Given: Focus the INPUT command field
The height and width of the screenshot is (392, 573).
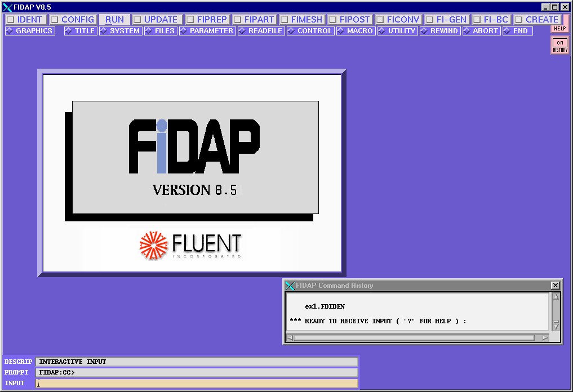Looking at the screenshot, I should [x=197, y=383].
